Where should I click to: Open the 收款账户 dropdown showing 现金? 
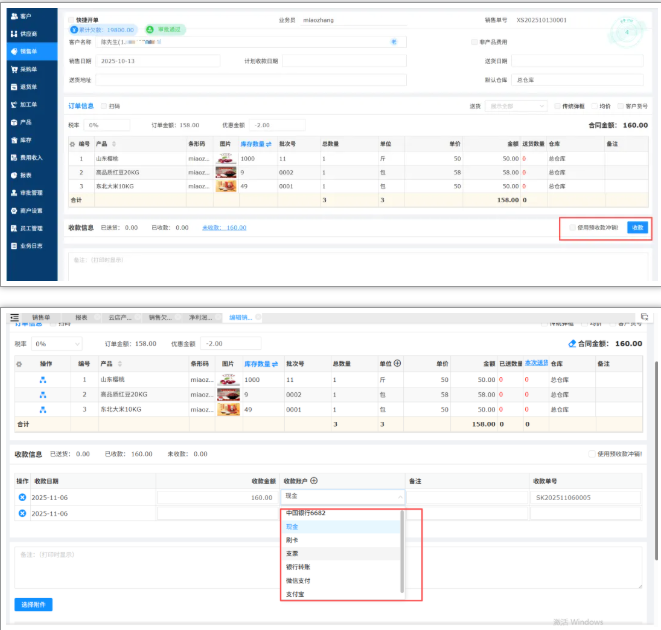point(343,497)
